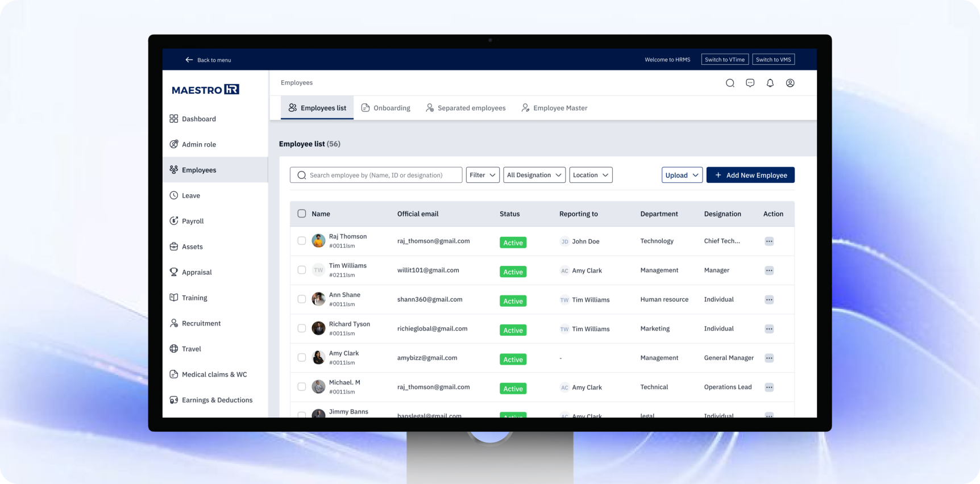Click the Active status badge for Raj Thomson

513,243
